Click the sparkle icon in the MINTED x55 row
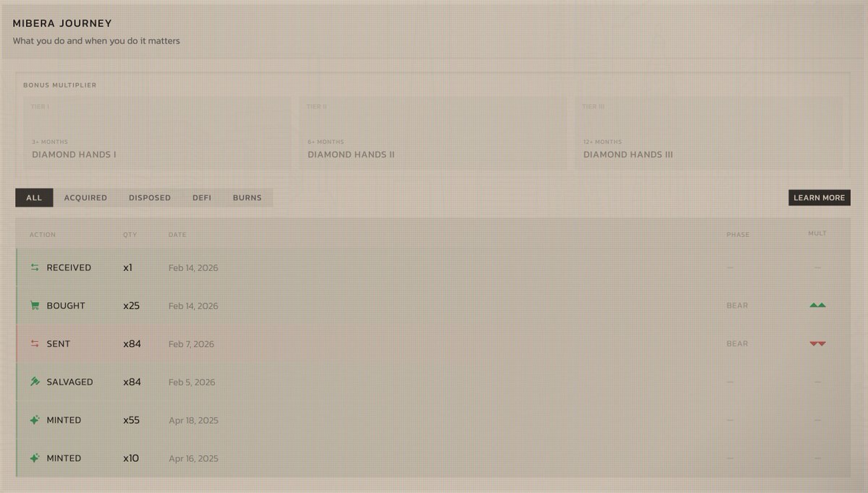 tap(34, 420)
